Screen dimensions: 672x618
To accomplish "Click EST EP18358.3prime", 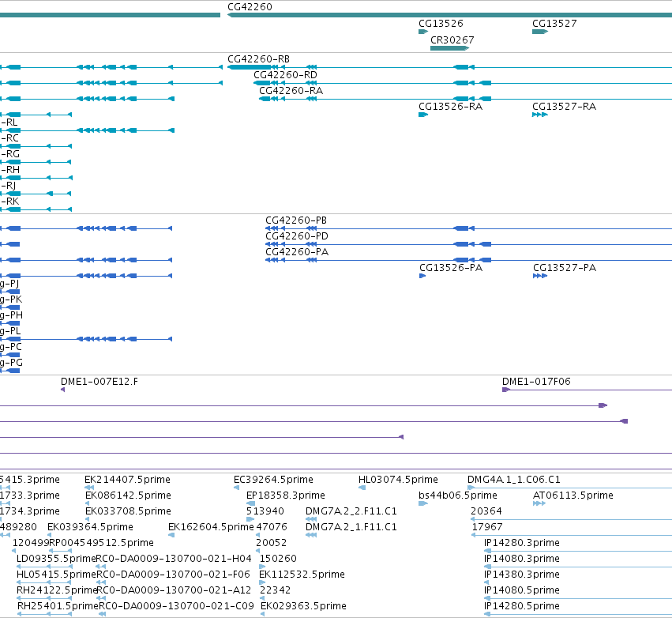I will (285, 496).
